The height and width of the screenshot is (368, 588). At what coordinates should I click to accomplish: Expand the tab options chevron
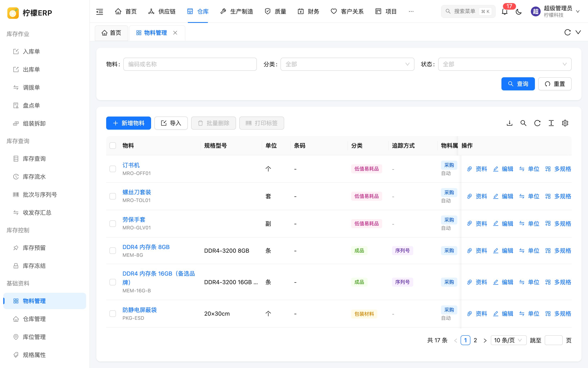(x=578, y=32)
